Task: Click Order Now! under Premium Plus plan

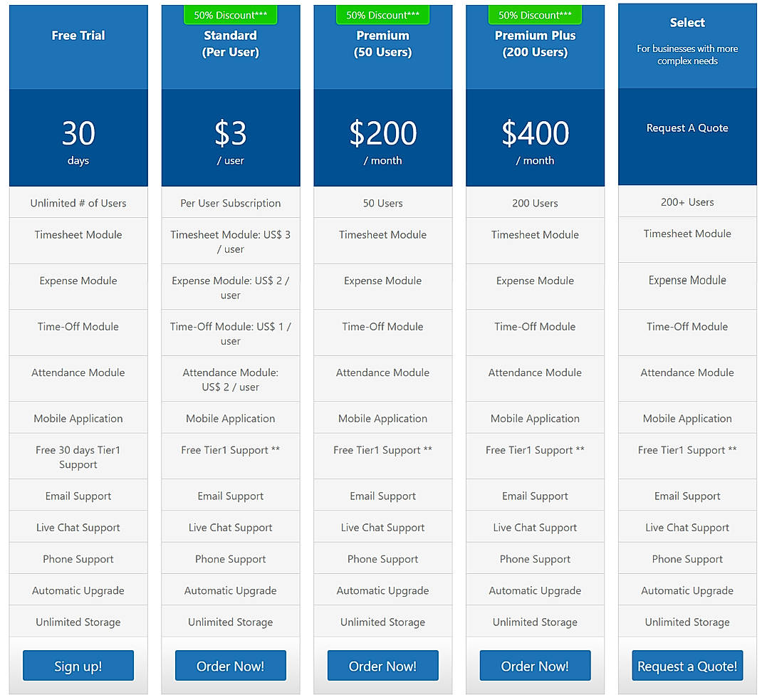Action: click(x=535, y=666)
